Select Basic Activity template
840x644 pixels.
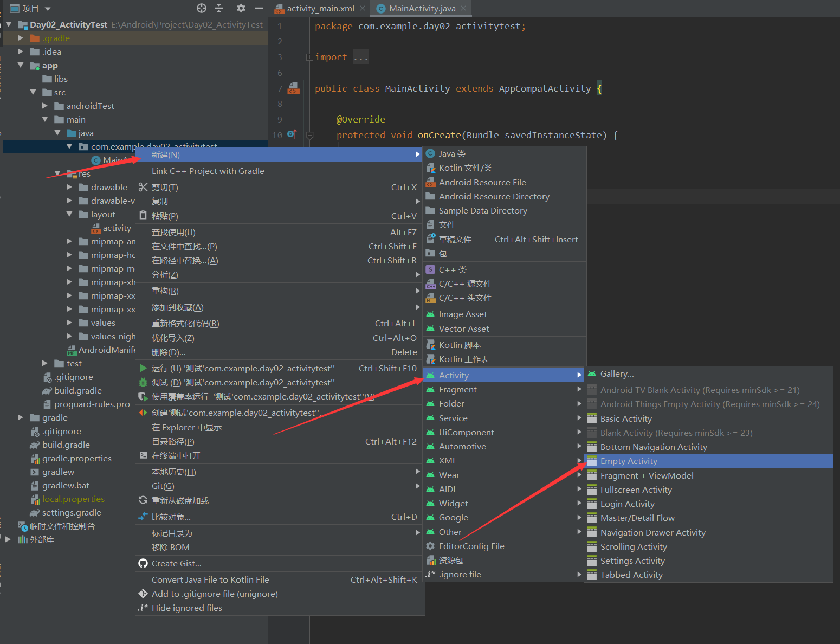click(709, 418)
